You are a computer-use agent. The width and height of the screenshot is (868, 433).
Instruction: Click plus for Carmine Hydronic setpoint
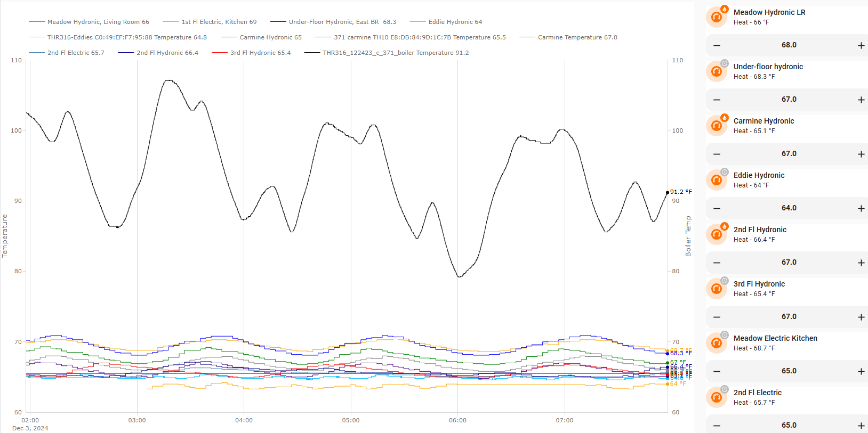pyautogui.click(x=861, y=154)
